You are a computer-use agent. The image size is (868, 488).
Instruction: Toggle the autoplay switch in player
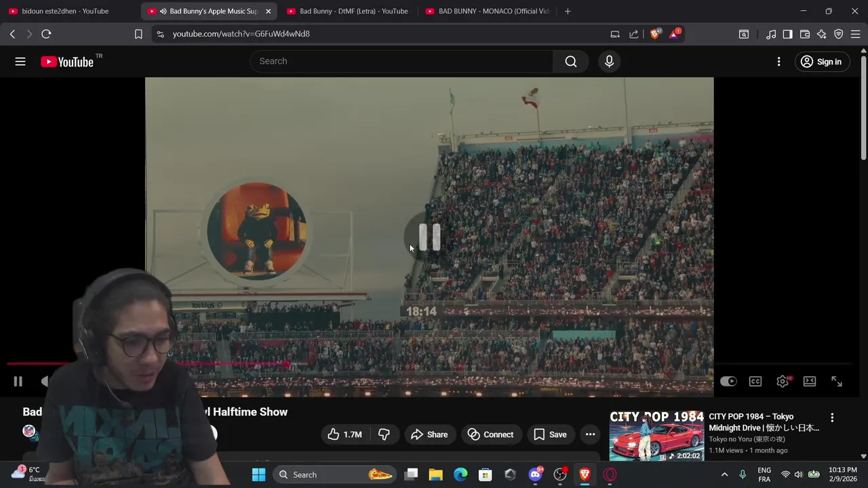coord(728,382)
